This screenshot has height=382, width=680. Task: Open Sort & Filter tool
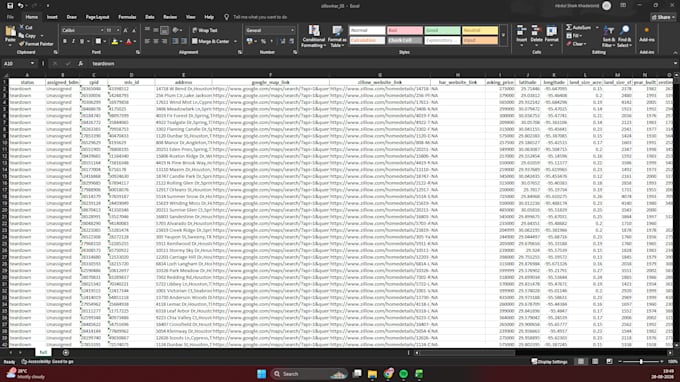coord(608,36)
